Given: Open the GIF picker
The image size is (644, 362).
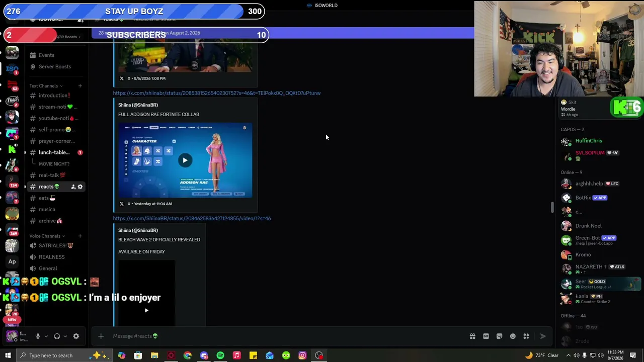Looking at the screenshot, I should click(486, 336).
